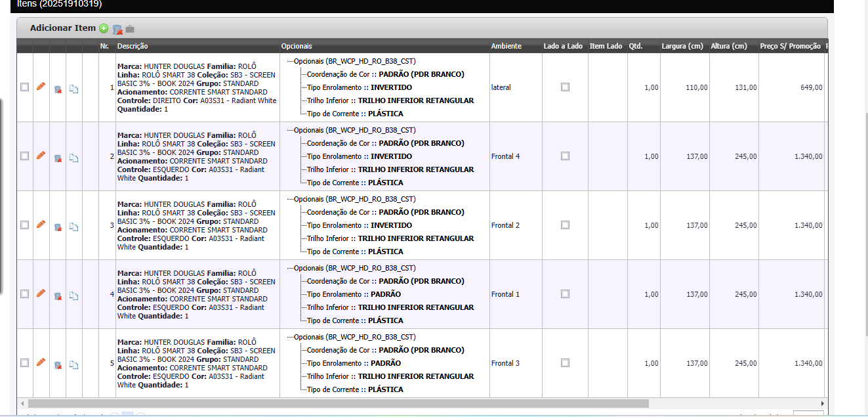The height and width of the screenshot is (417, 868).
Task: Select the row checkbox for item 3
Action: 24,225
